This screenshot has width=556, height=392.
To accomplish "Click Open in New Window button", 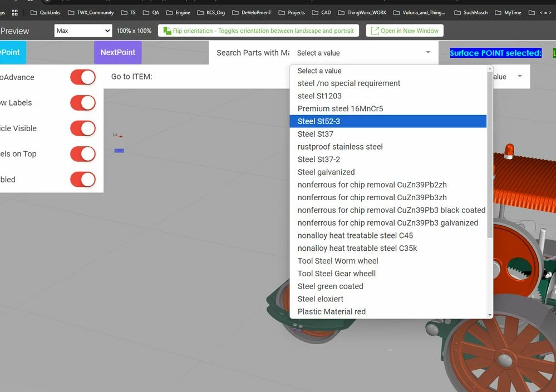I will click(x=405, y=31).
